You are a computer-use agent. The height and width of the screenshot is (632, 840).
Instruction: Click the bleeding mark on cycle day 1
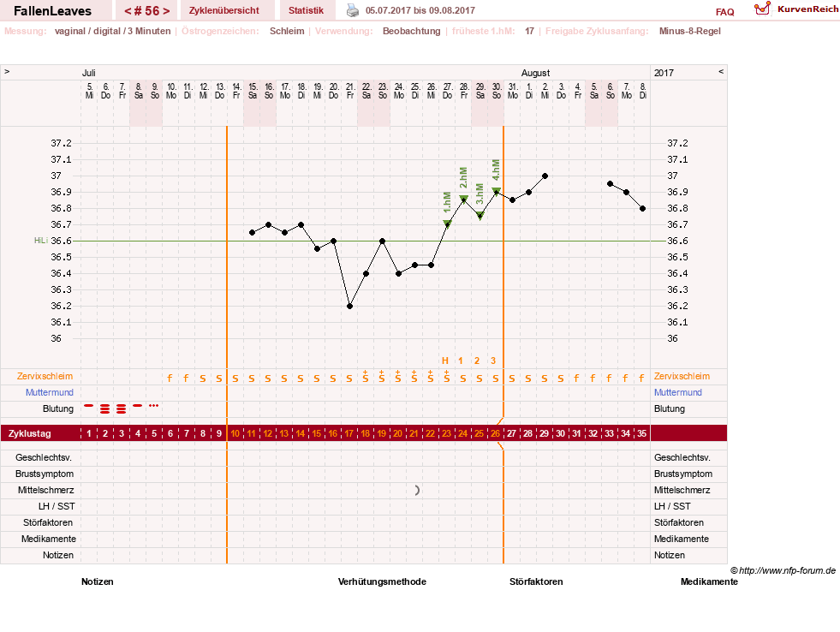(x=89, y=406)
